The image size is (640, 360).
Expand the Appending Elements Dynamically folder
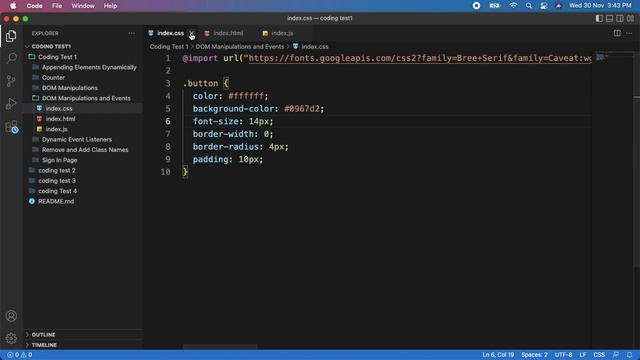pyautogui.click(x=83, y=67)
